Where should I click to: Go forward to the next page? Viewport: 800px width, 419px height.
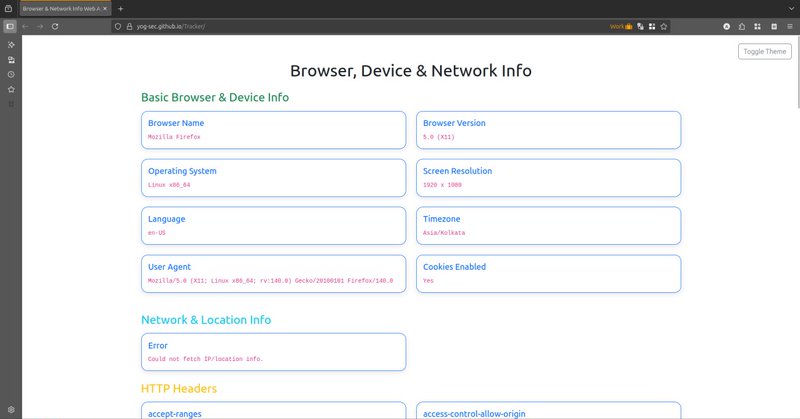[40, 27]
